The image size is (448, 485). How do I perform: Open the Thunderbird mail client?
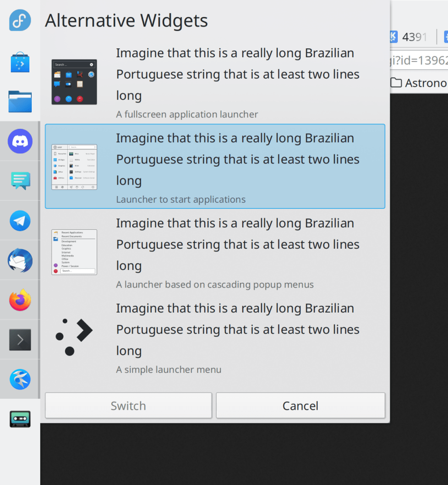pos(20,260)
